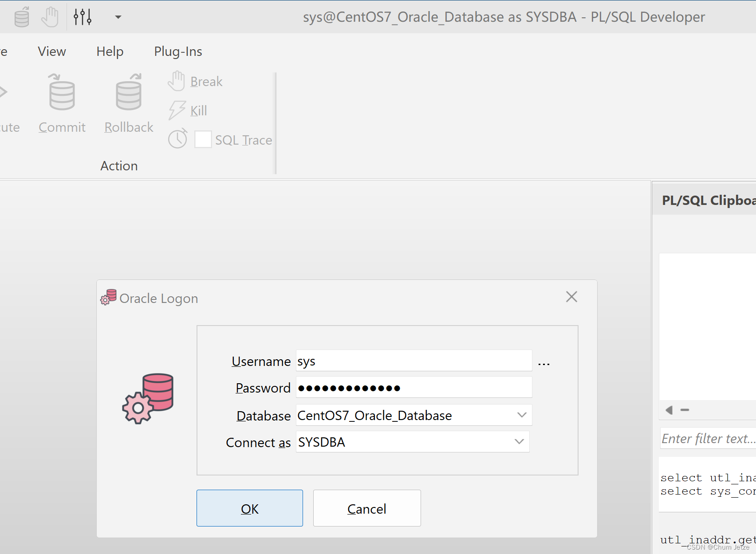Click the left arrow in the Clipboard panel scrollbar

click(669, 410)
